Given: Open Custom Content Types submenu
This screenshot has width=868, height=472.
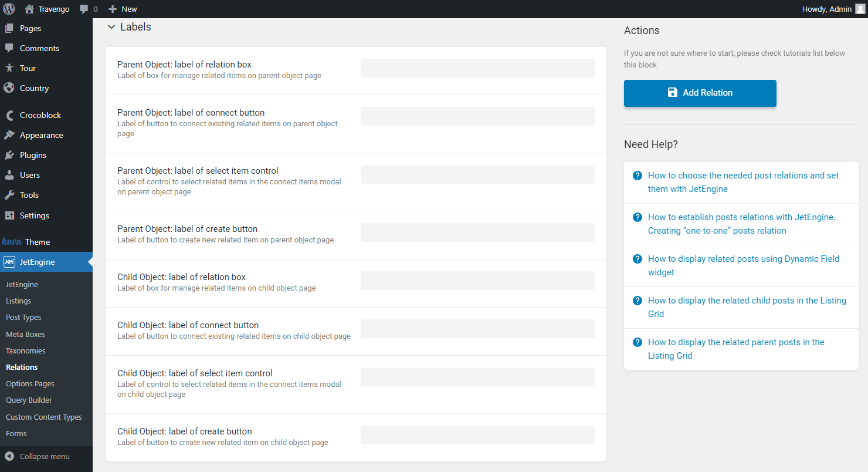Looking at the screenshot, I should (44, 417).
